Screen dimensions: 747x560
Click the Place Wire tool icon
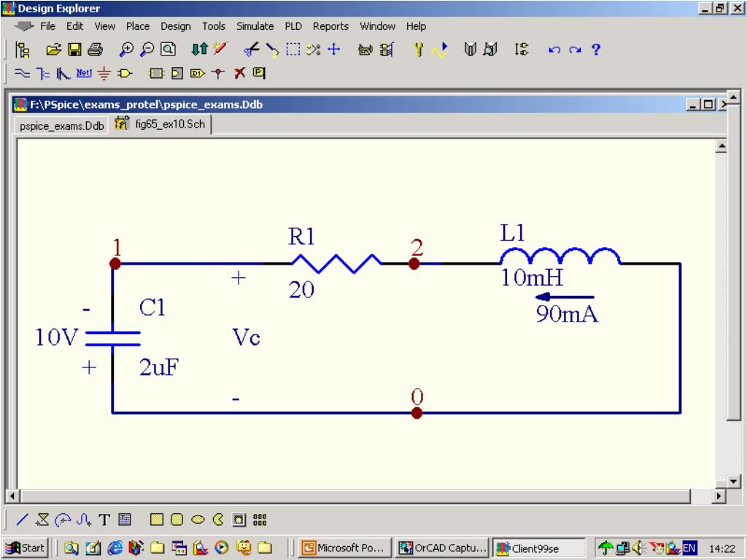[x=22, y=74]
